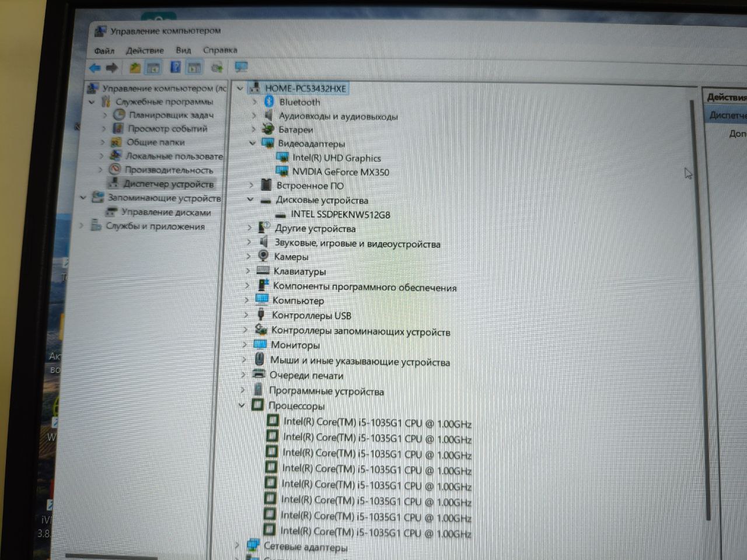Select the INTEL SSDPEKNW512G8 disk entry
The width and height of the screenshot is (747, 560).
(x=341, y=214)
